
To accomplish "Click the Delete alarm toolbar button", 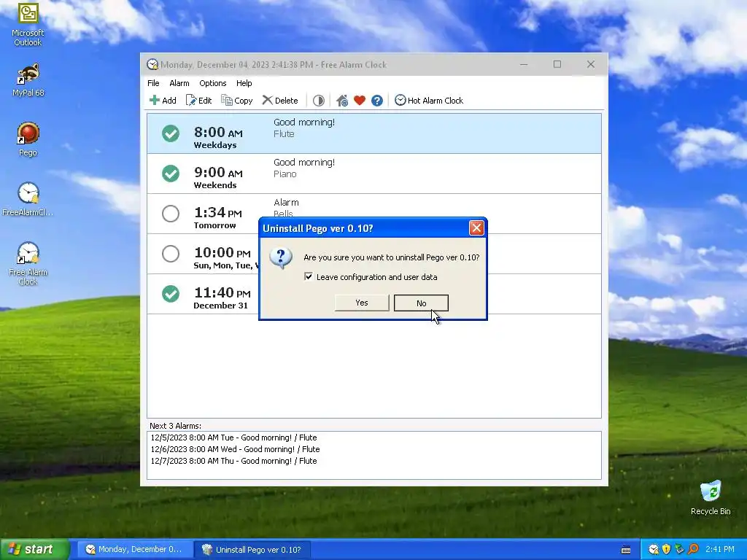I will 280,101.
